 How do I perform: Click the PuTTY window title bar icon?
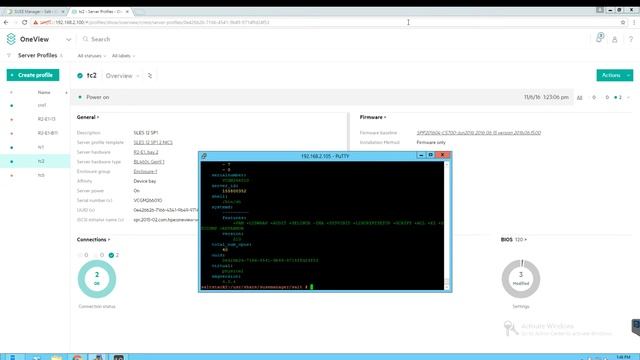[204, 156]
